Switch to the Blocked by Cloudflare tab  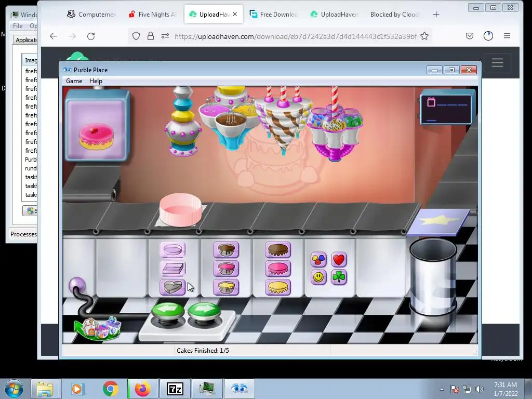point(394,14)
